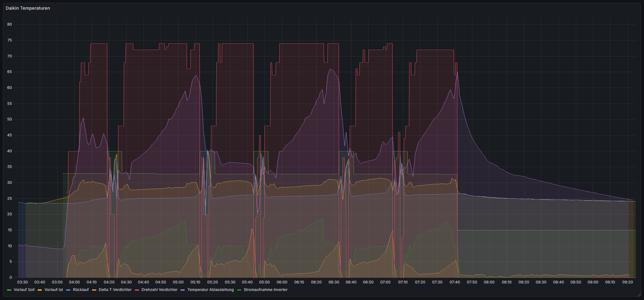Click the 25 value on the Y axis
This screenshot has height=300, width=644.
coord(10,198)
